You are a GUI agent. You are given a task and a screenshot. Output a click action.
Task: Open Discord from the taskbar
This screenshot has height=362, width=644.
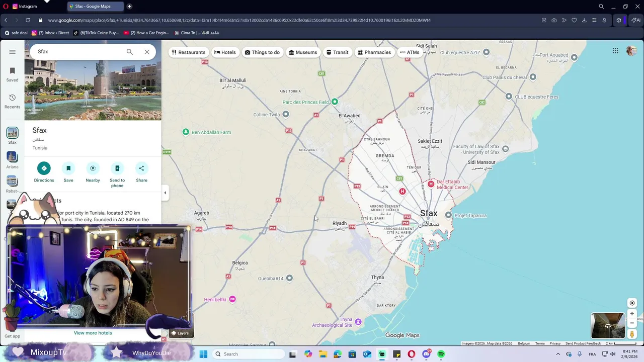(x=426, y=354)
